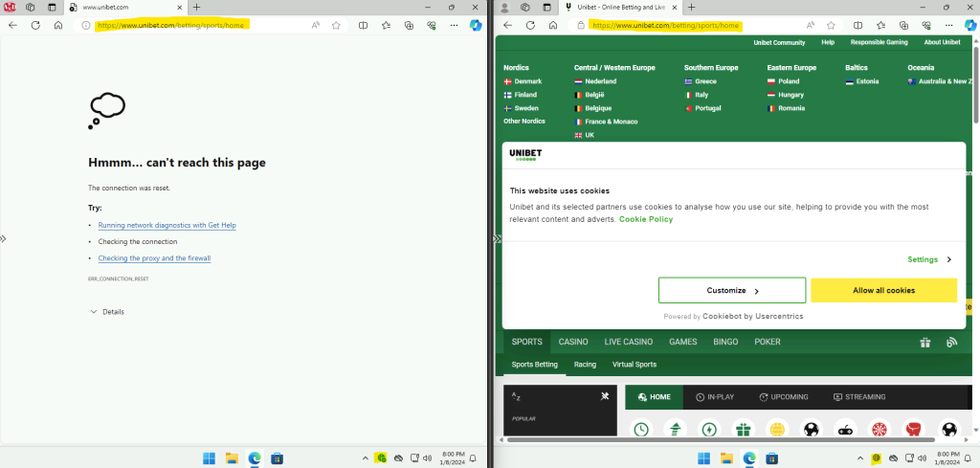
Task: Switch to the LIVE CASINO tab
Action: pyautogui.click(x=628, y=342)
